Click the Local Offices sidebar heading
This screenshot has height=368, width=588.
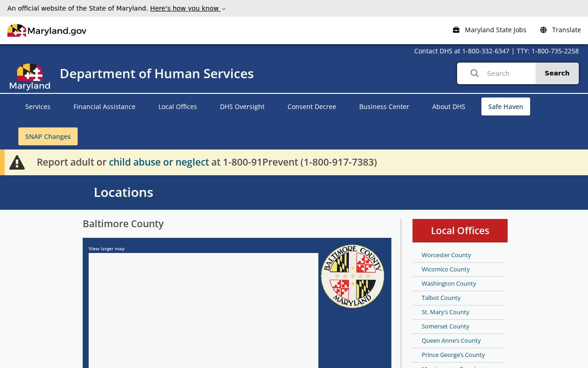point(460,230)
